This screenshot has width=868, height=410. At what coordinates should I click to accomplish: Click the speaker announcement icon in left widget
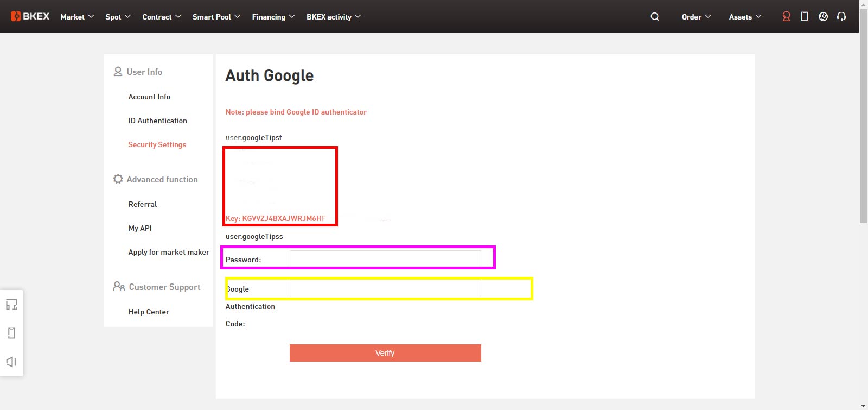coord(11,362)
